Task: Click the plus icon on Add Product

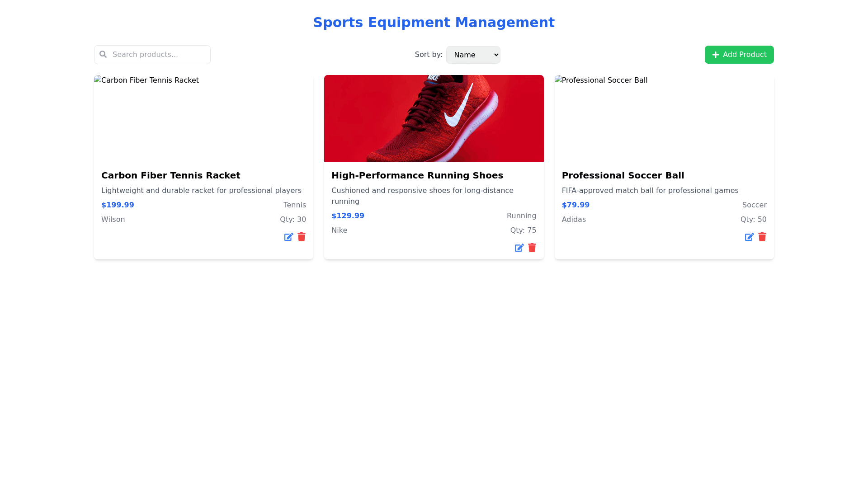Action: [x=716, y=55]
